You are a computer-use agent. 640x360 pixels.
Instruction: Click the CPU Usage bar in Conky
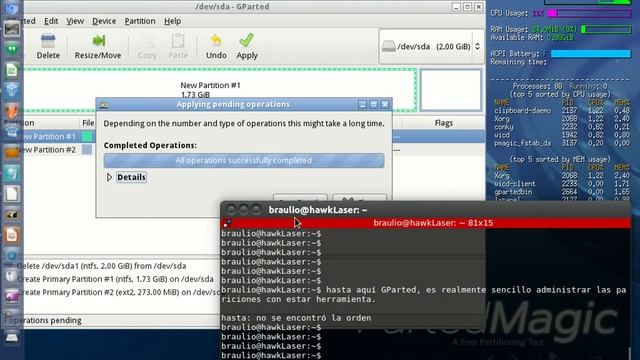589,13
